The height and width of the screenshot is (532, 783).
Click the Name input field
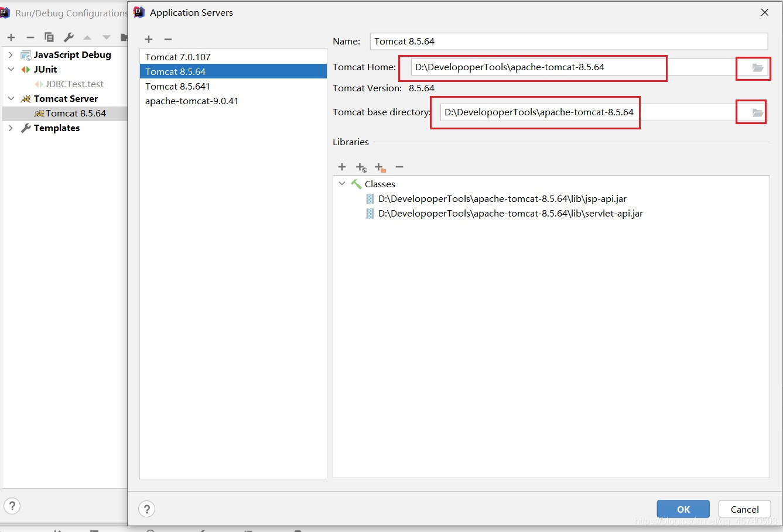[x=569, y=42]
